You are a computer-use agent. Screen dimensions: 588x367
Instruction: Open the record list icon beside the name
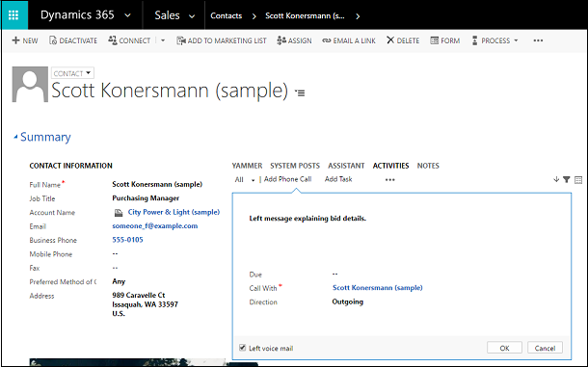click(300, 92)
